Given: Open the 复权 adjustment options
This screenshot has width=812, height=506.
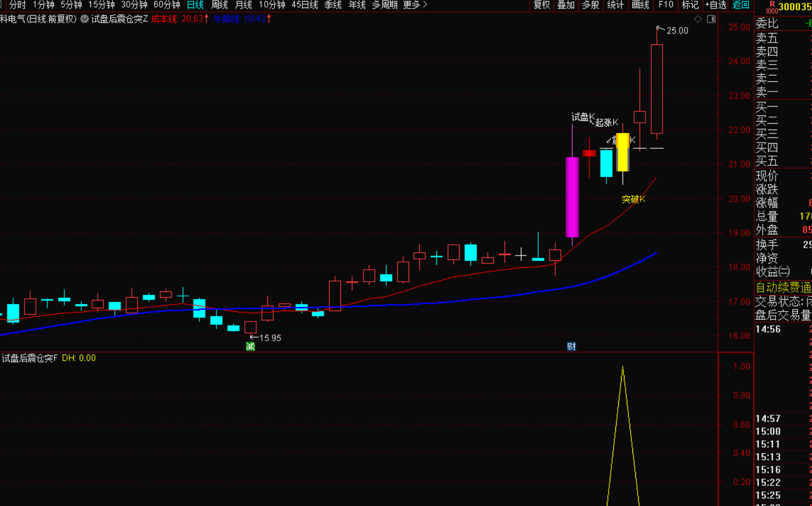Looking at the screenshot, I should [541, 5].
